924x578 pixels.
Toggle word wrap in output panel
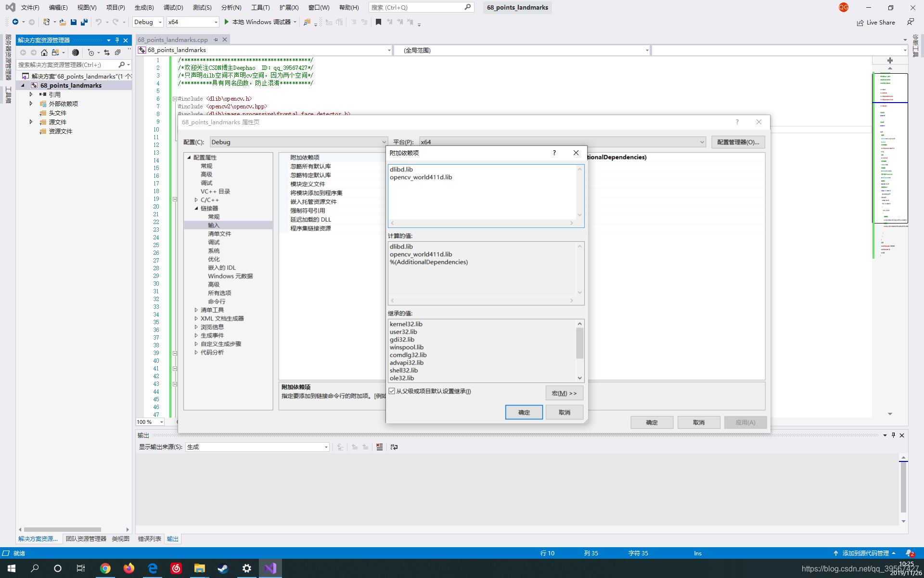pos(394,447)
